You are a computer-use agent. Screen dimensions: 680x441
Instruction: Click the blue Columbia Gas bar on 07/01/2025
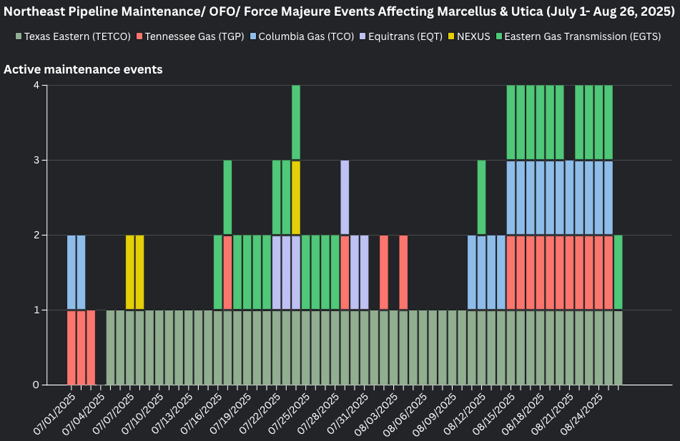[x=71, y=272]
